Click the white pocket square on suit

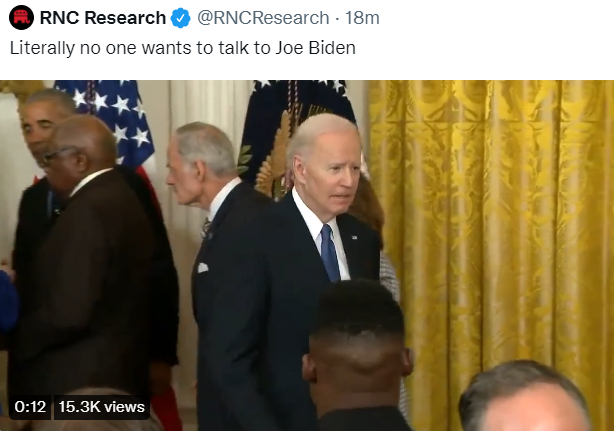click(202, 268)
